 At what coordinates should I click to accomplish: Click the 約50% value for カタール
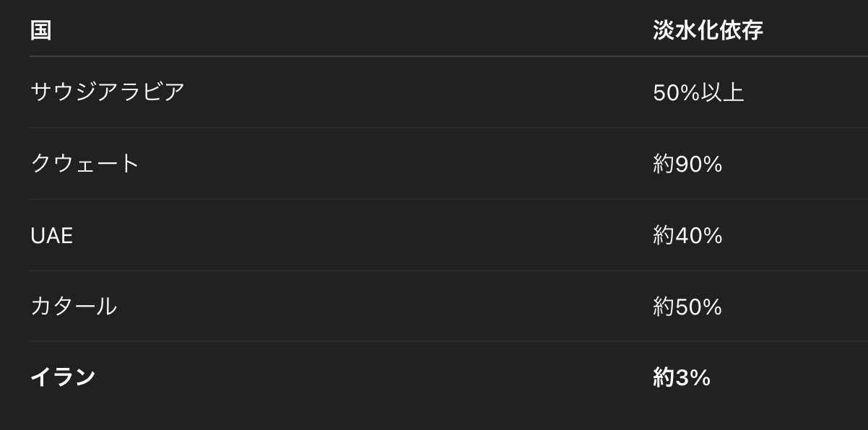(687, 307)
